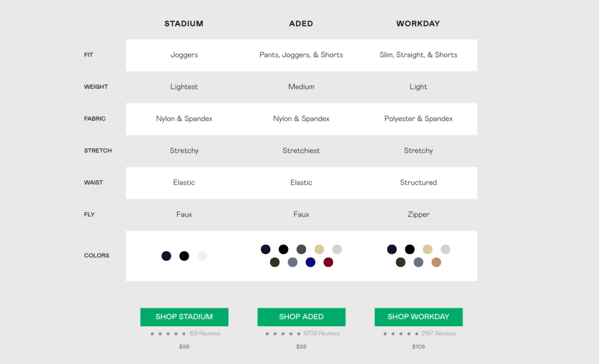Viewport: 599px width, 364px height.
Task: Select the black swatch under Stadium colors
Action: (x=184, y=256)
